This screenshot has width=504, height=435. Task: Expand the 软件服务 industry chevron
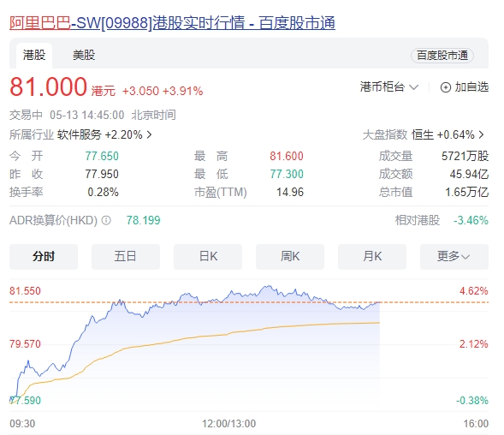149,134
